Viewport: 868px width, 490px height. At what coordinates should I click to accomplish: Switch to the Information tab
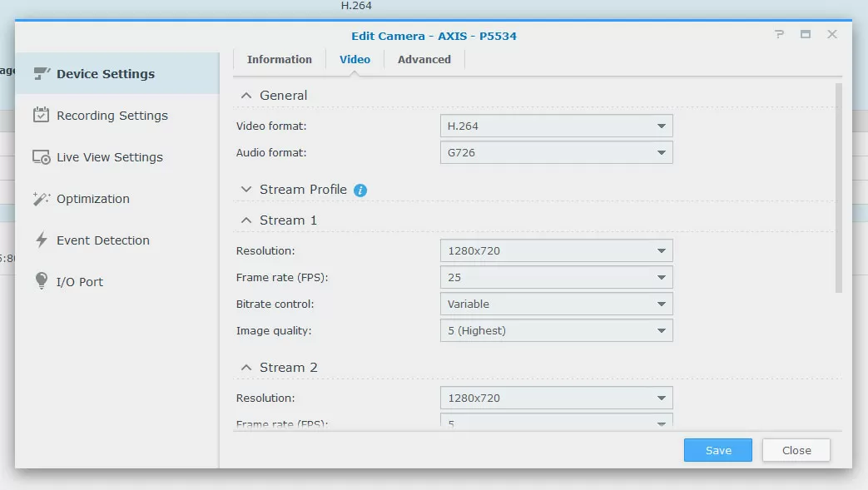(x=280, y=59)
